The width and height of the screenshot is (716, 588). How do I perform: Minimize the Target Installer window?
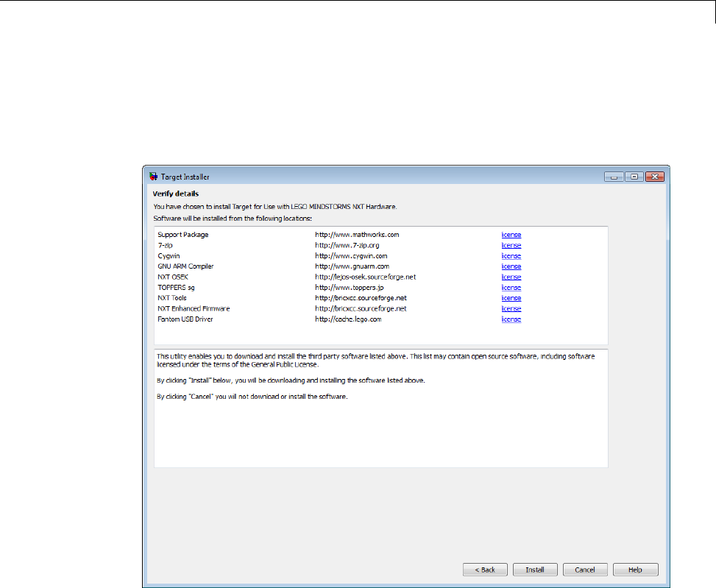[614, 177]
